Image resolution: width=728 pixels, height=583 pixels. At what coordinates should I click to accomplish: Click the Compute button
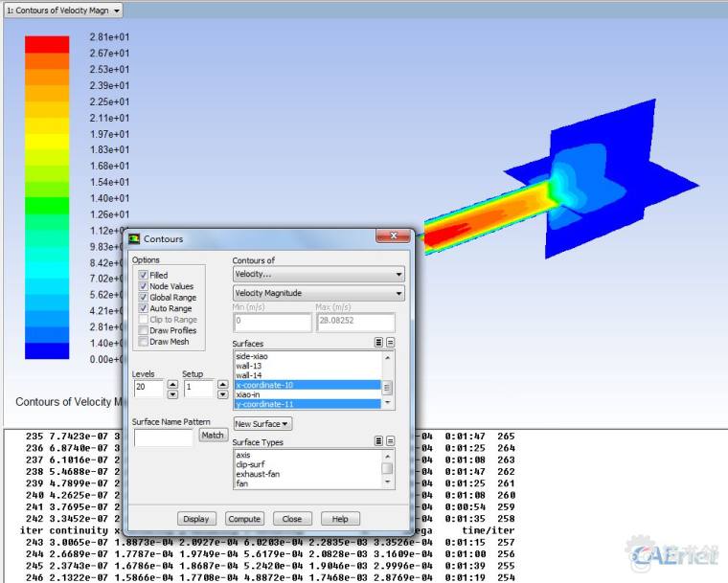(244, 519)
